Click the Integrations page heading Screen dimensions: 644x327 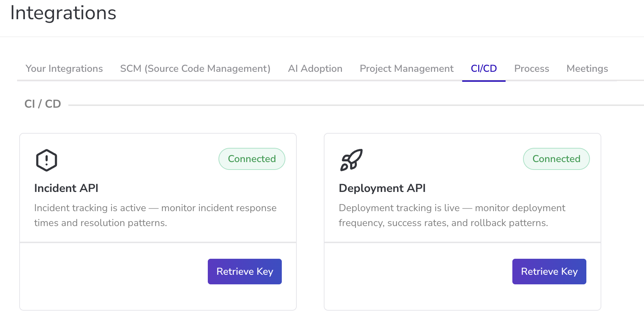(63, 13)
